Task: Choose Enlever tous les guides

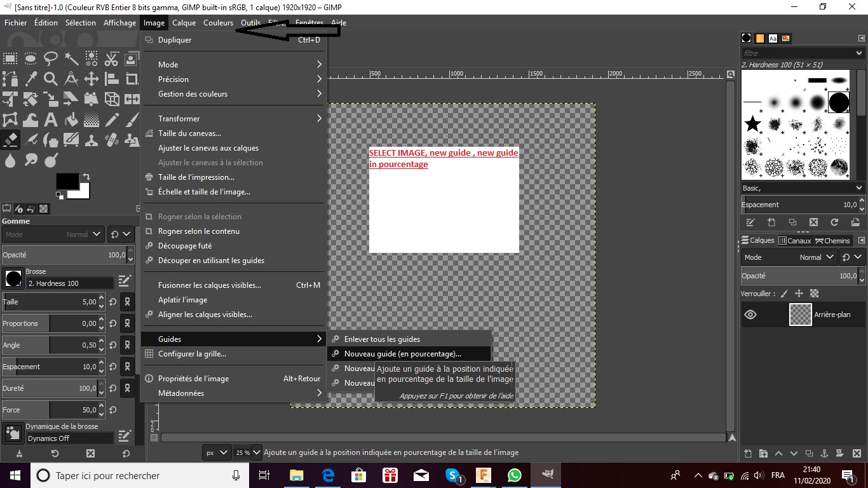Action: pyautogui.click(x=409, y=339)
